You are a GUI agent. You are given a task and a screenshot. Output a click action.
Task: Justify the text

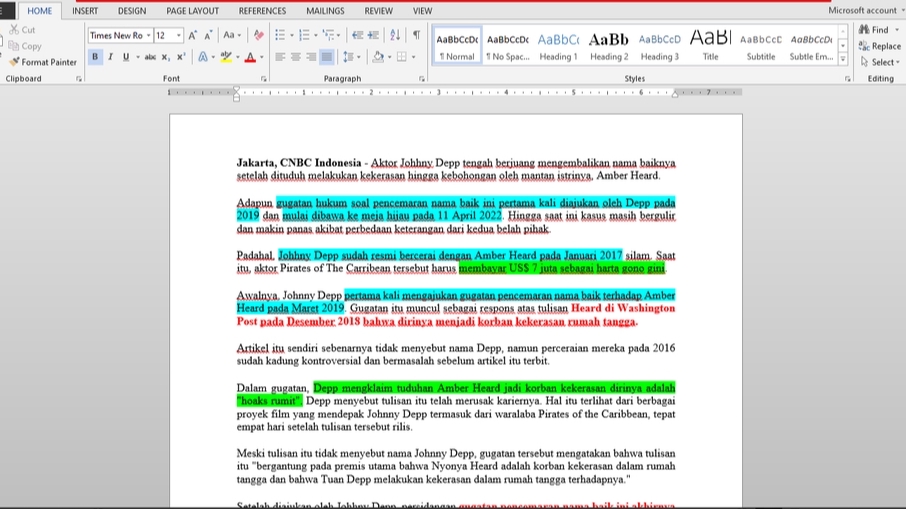coord(326,57)
